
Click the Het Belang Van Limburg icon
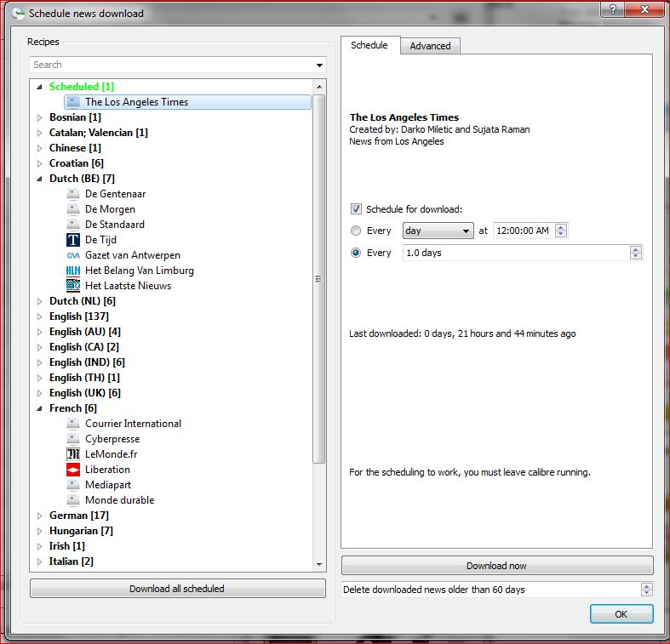click(x=73, y=271)
